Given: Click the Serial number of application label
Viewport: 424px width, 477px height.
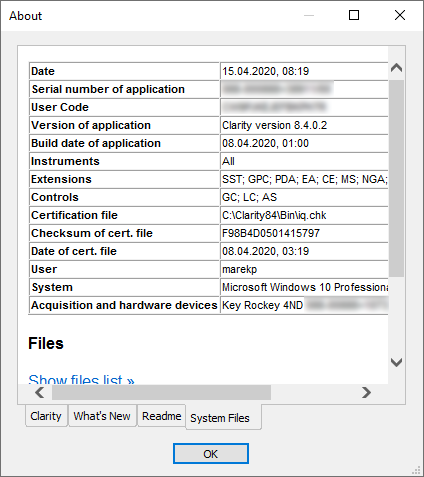Looking at the screenshot, I should (108, 89).
